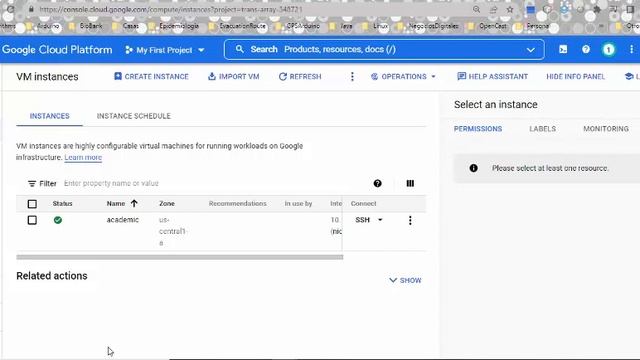The width and height of the screenshot is (640, 360).
Task: Click the Help Assistant chat icon
Action: (461, 77)
